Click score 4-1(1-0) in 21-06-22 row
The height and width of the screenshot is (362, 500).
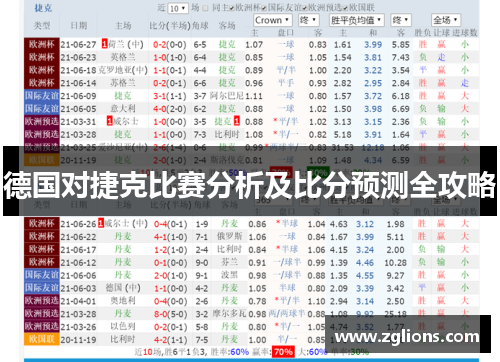tap(170, 237)
